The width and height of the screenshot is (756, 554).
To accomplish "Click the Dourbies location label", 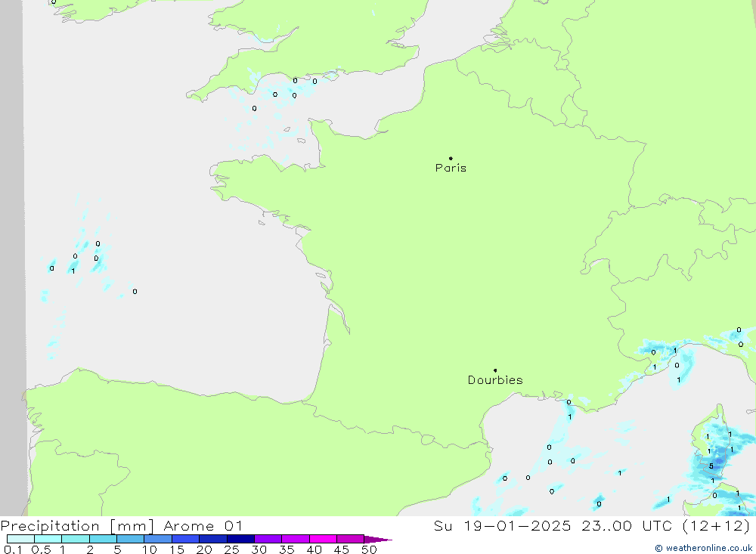I will pos(495,380).
